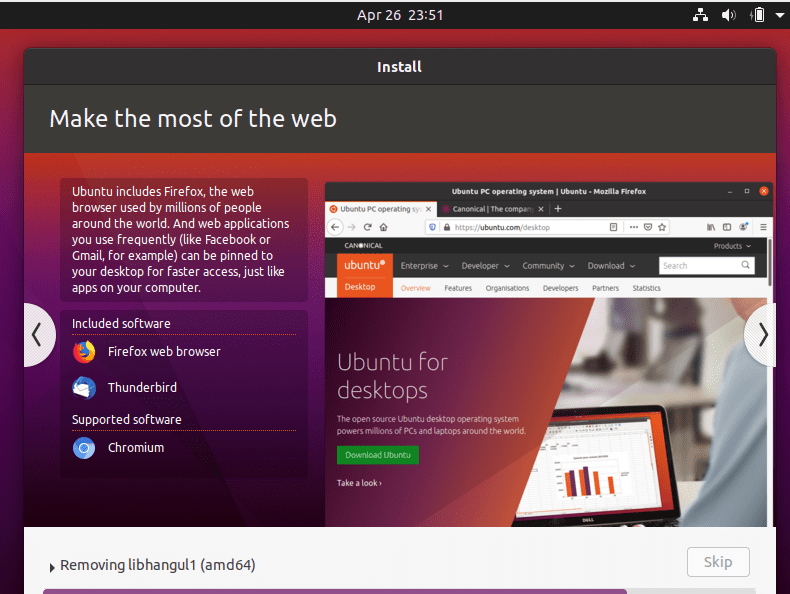The image size is (790, 594).
Task: Click the volume speaker icon
Action: point(729,15)
